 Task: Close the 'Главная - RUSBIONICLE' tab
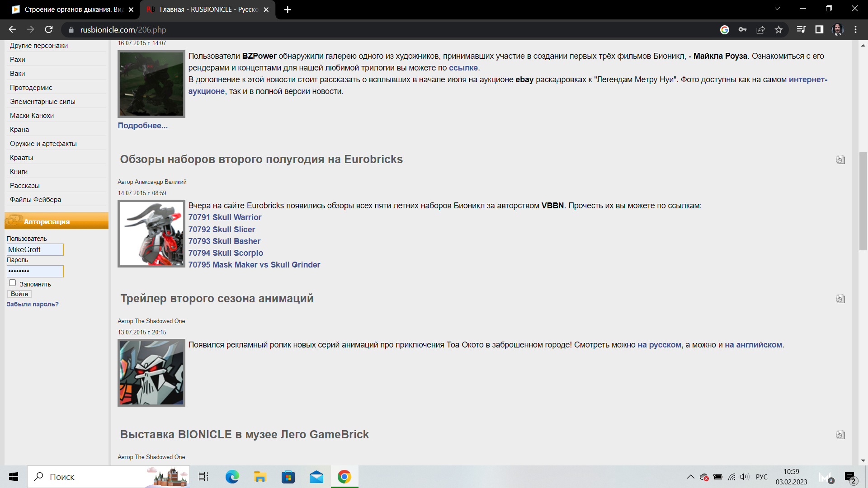click(x=266, y=9)
